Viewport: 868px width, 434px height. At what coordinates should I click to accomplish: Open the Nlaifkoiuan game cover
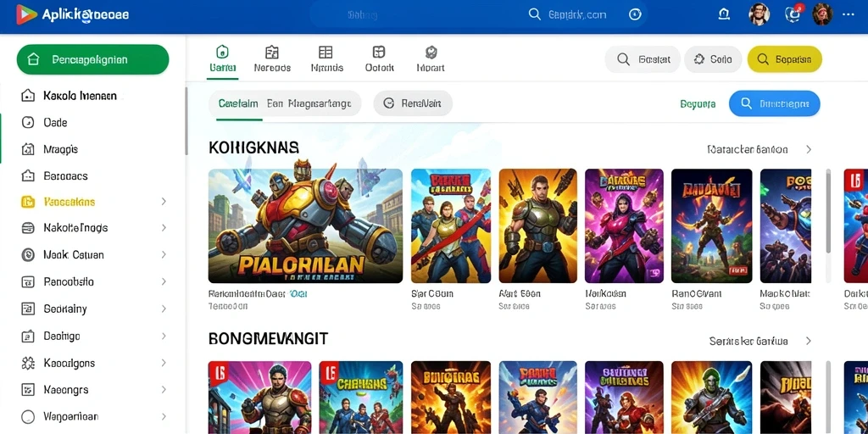pos(624,225)
